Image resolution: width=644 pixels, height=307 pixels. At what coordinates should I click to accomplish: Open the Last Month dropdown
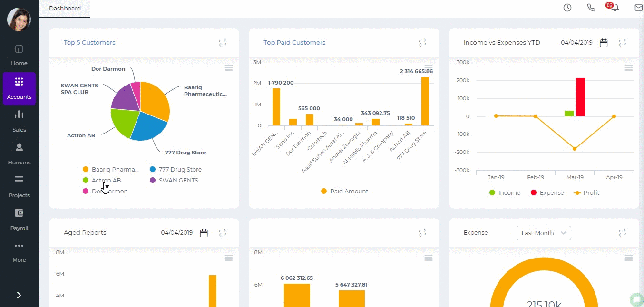(544, 233)
